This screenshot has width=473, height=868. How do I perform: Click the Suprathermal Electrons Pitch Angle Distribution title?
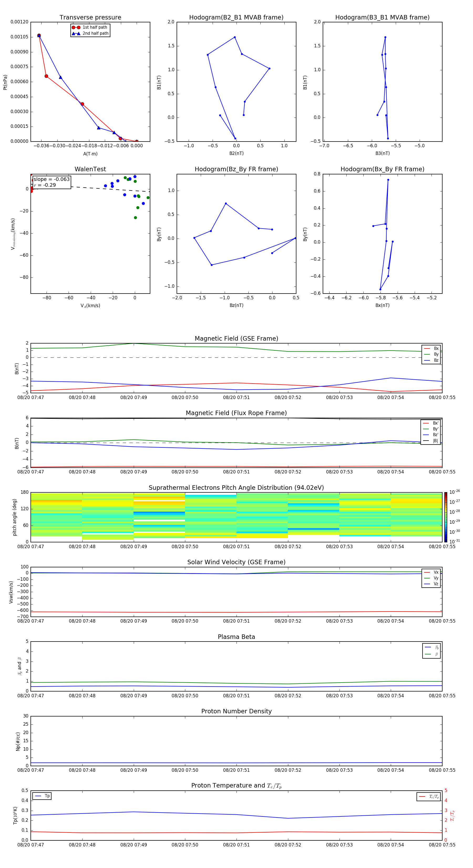[236, 488]
